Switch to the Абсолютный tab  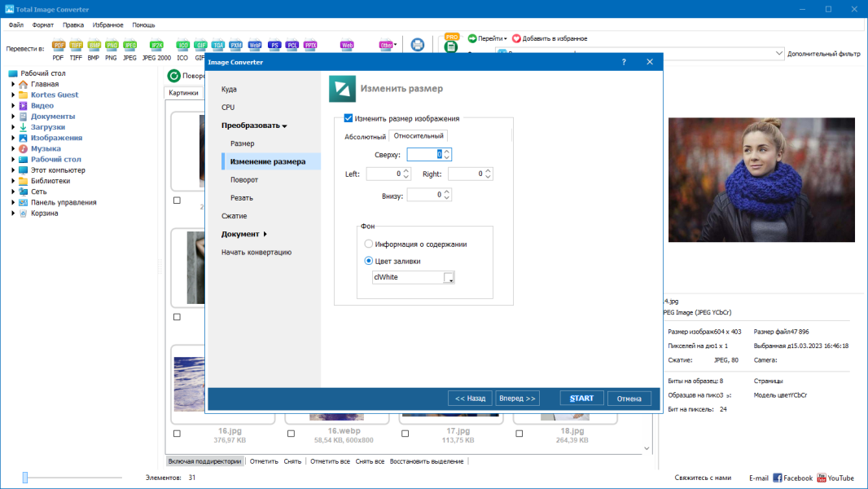click(365, 137)
